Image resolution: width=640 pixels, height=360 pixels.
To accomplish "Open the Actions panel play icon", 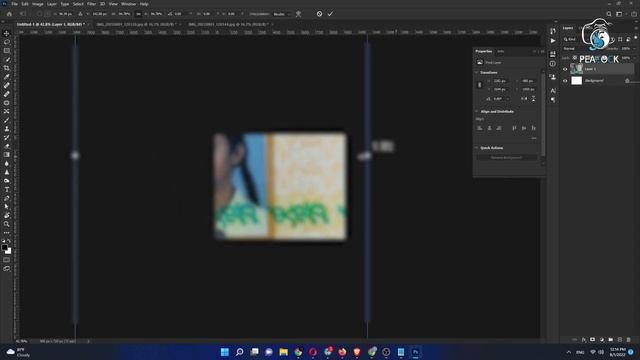I will click(x=553, y=41).
